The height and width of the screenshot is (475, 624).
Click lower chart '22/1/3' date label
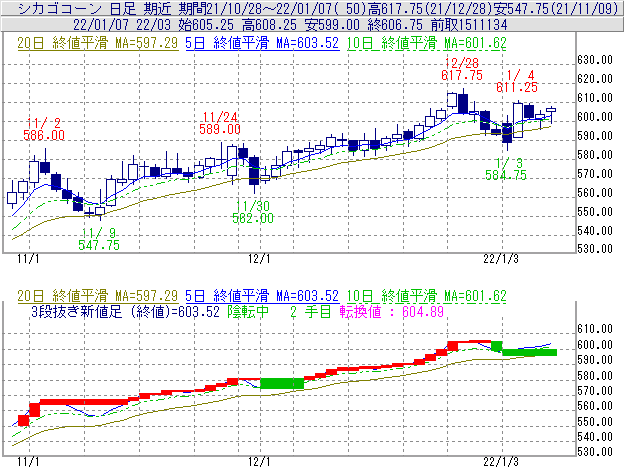(x=501, y=462)
